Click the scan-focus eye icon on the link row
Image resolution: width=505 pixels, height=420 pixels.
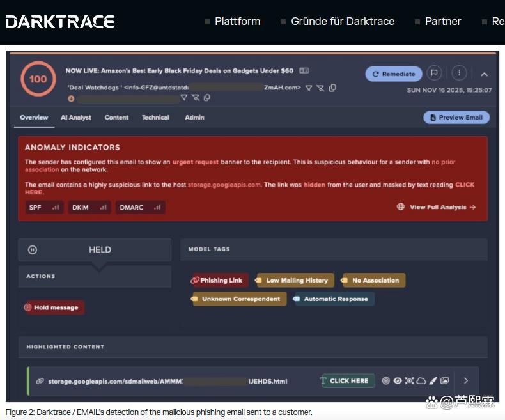[409, 381]
